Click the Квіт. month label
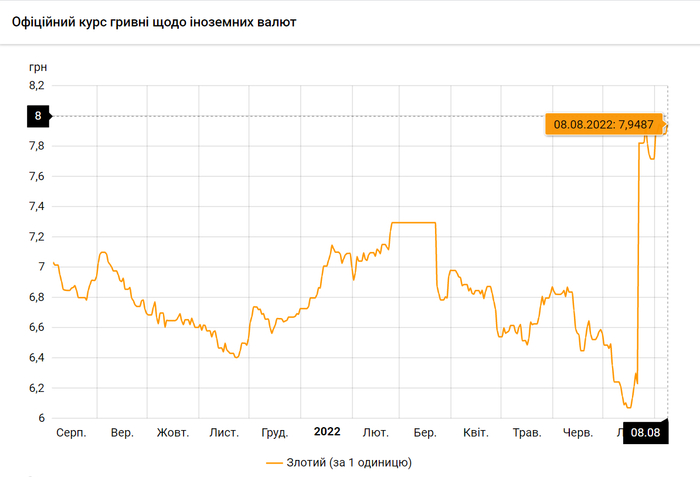700x477 pixels. [475, 433]
